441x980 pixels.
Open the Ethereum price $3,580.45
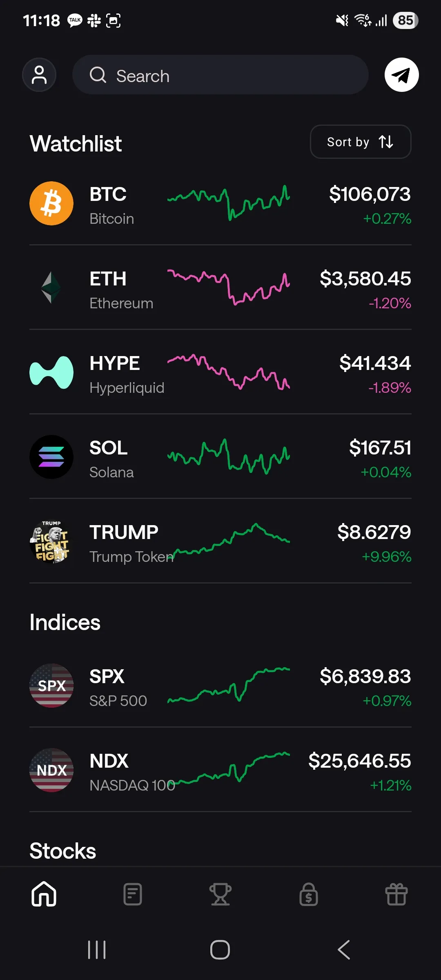click(365, 279)
